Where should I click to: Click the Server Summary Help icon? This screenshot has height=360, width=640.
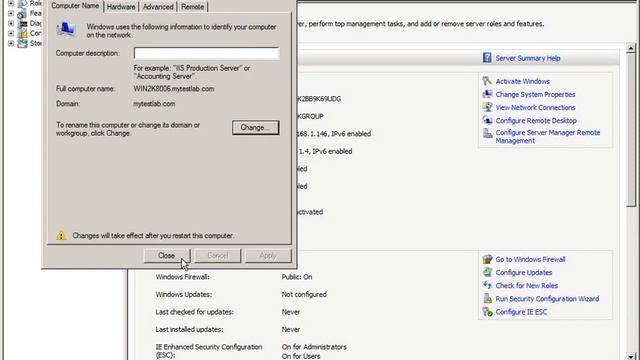pos(487,58)
